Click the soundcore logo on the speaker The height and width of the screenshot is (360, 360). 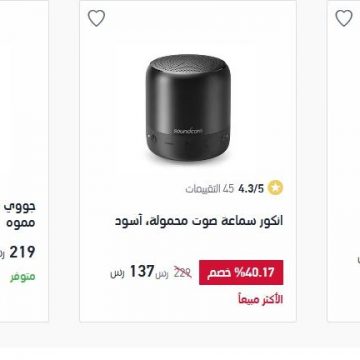[x=188, y=131]
